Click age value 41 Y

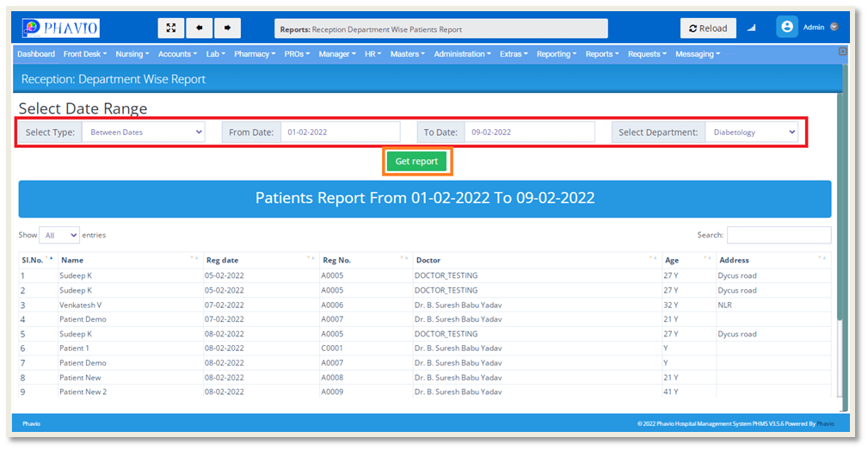point(671,391)
